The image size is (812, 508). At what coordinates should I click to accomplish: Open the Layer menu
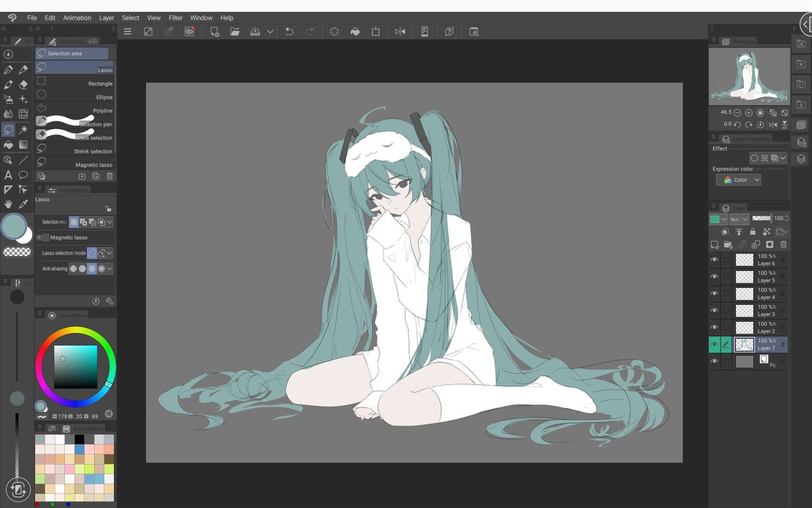[x=106, y=18]
